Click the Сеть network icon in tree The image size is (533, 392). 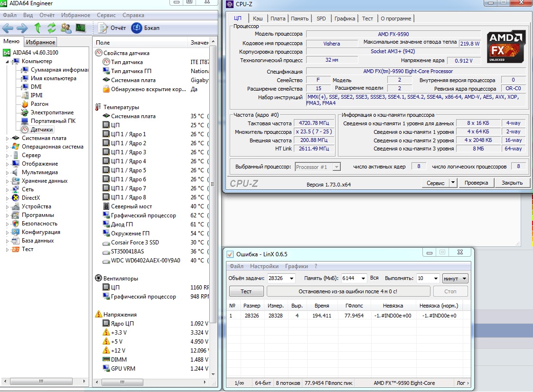pyautogui.click(x=15, y=189)
